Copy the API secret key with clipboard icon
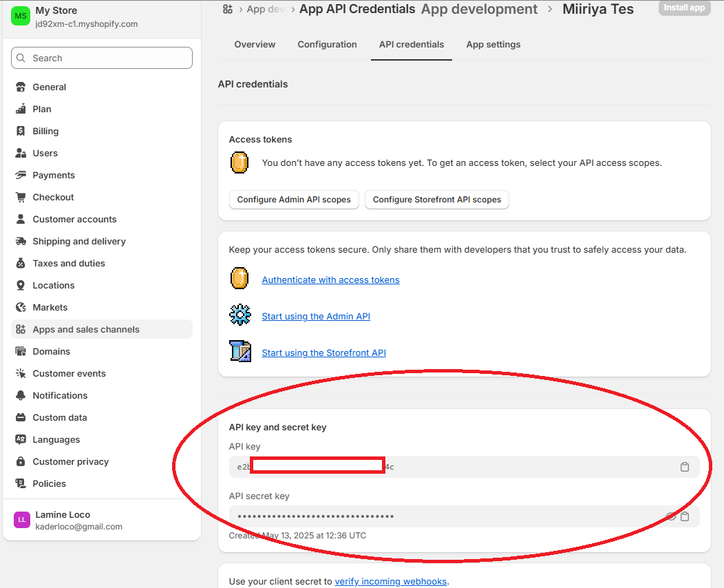The width and height of the screenshot is (724, 588). pyautogui.click(x=685, y=516)
